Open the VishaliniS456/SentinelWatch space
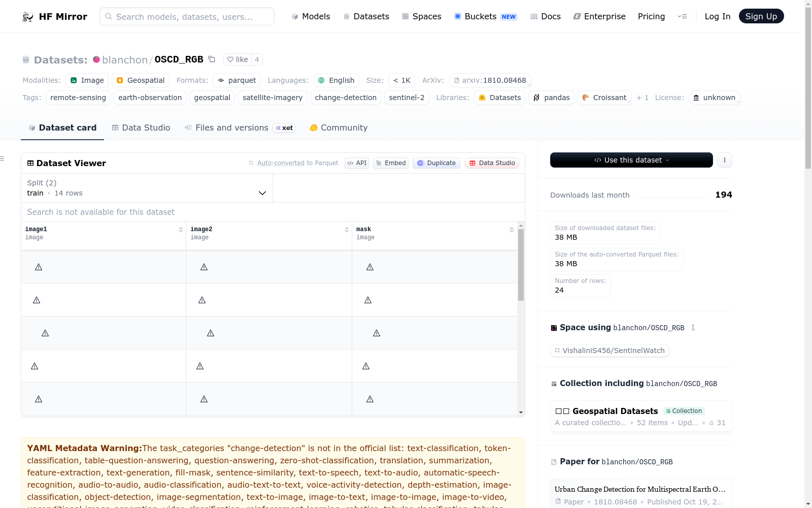The image size is (812, 508). click(610, 351)
